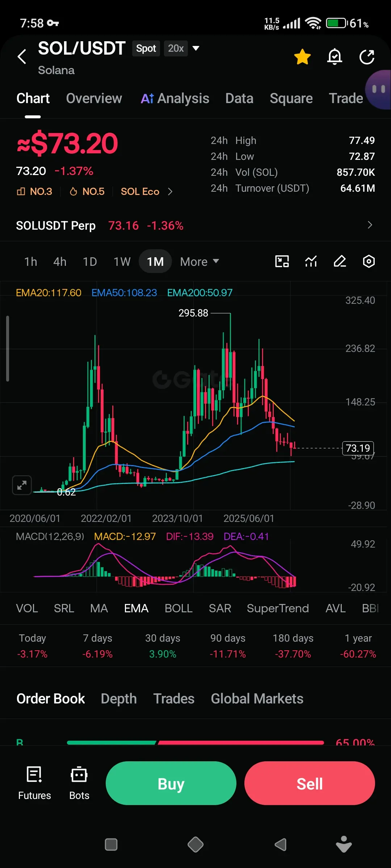Screen dimensions: 391x868
Task: Tap the 7 days -6.19% change
Action: pos(97,646)
